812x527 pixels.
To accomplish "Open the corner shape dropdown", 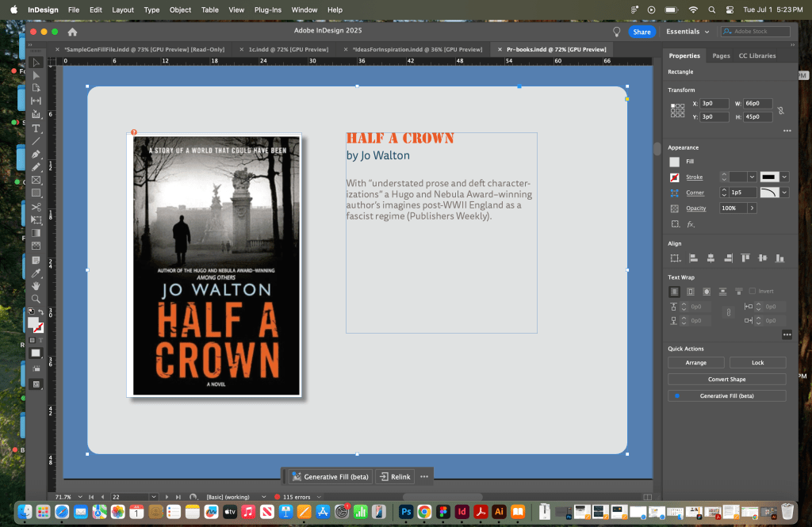I will pyautogui.click(x=784, y=193).
